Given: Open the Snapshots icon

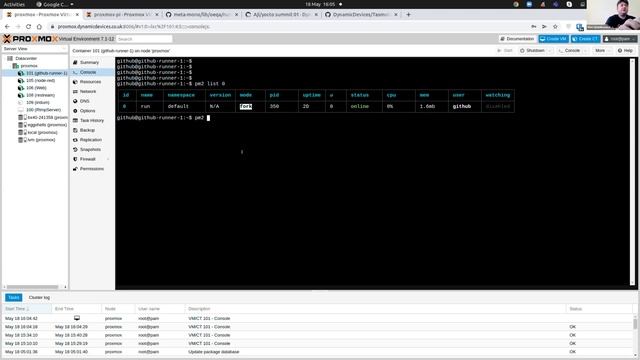Looking at the screenshot, I should click(x=75, y=149).
